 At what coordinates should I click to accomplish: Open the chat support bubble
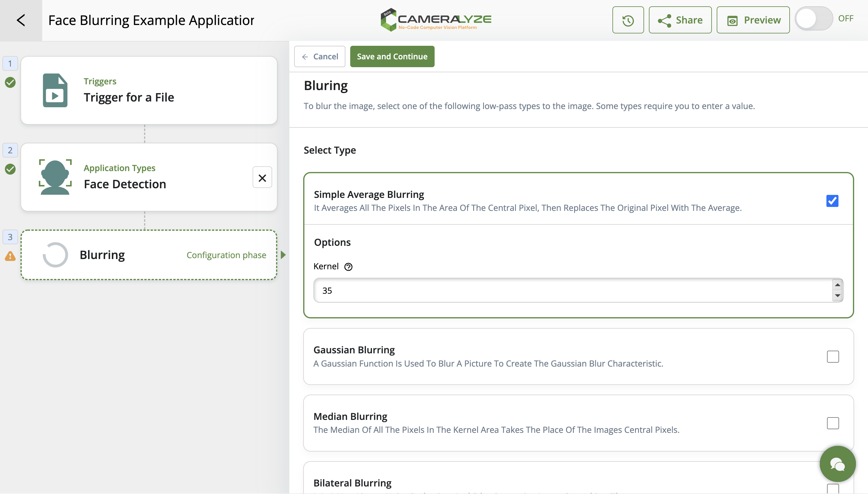(x=837, y=464)
